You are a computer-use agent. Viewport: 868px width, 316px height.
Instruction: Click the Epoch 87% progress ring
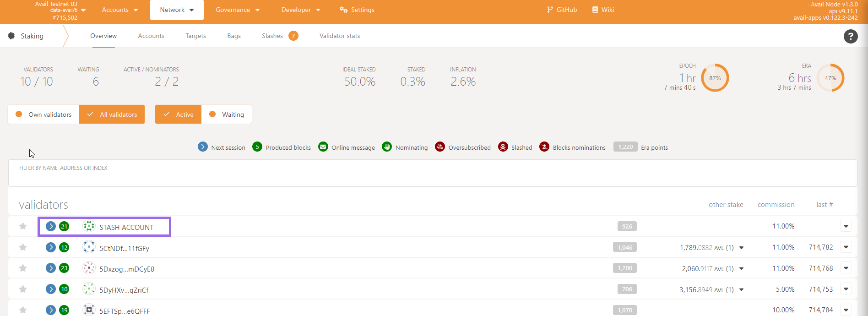point(715,78)
